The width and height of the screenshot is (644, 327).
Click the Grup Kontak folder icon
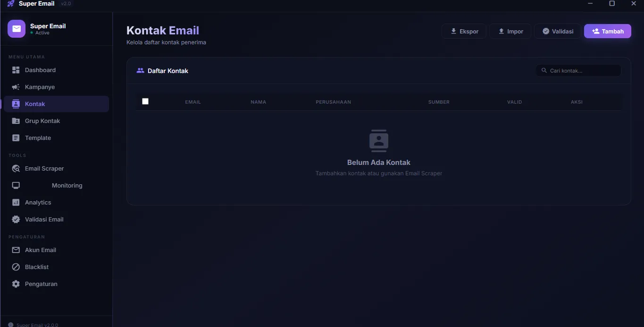pyautogui.click(x=16, y=121)
